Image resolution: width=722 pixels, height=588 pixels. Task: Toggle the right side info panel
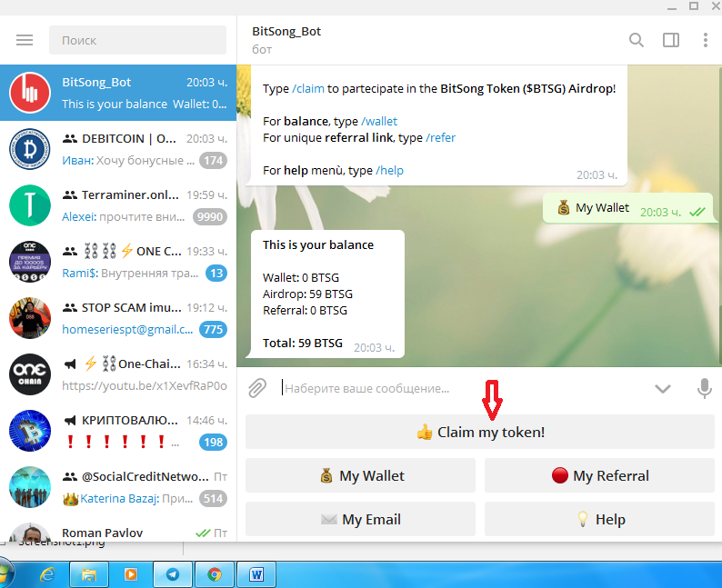click(x=670, y=40)
